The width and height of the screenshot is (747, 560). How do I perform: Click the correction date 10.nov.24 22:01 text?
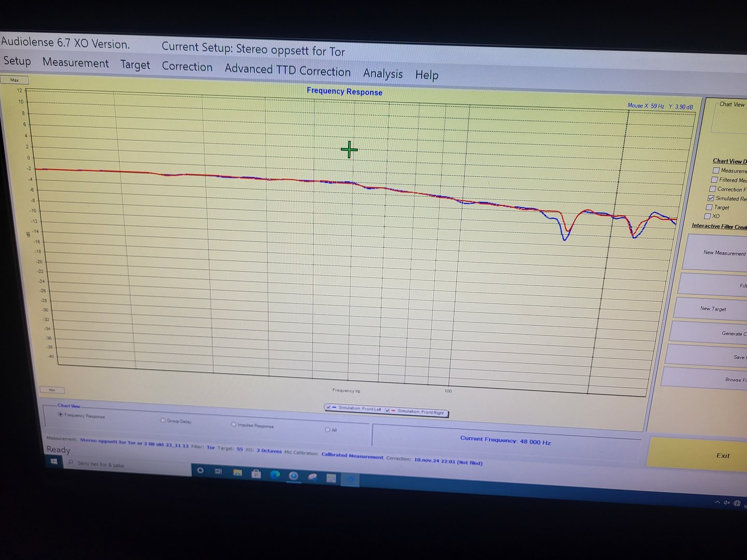tap(448, 461)
